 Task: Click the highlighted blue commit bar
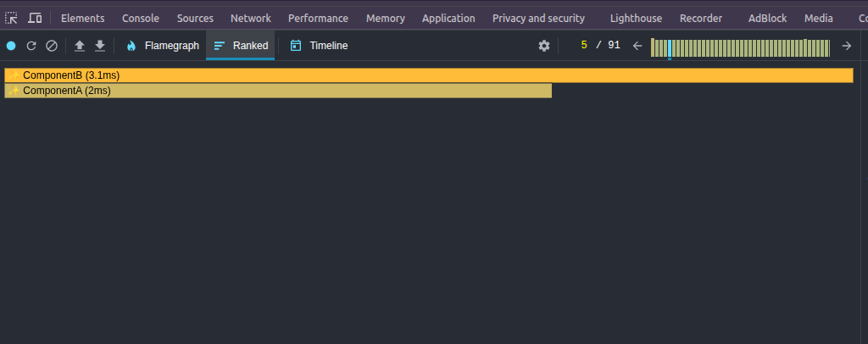click(670, 48)
